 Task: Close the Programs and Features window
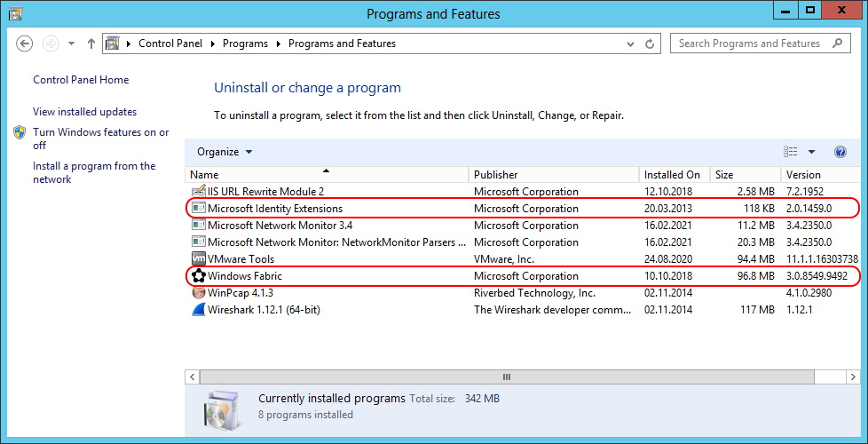tap(841, 10)
